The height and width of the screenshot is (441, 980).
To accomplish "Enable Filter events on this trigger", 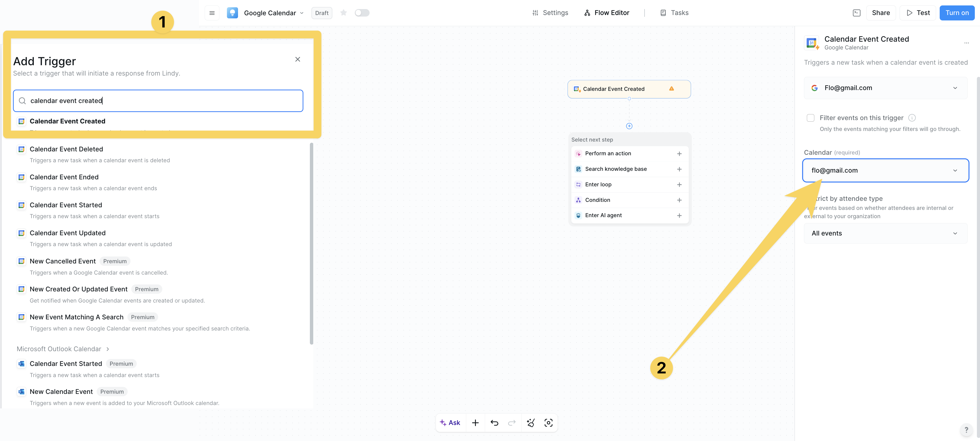I will [x=810, y=118].
